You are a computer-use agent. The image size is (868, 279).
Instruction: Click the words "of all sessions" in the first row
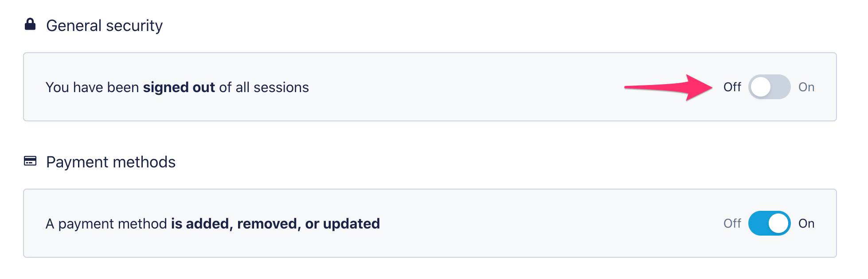264,87
